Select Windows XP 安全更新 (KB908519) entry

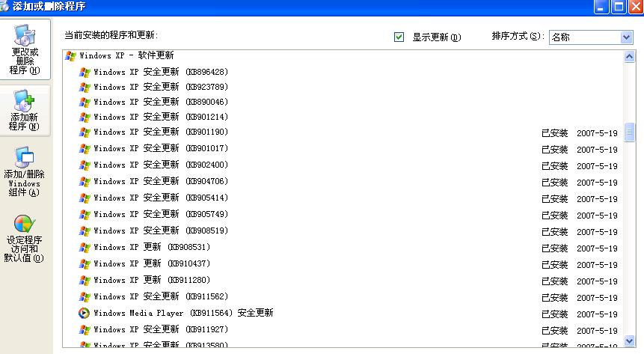161,231
